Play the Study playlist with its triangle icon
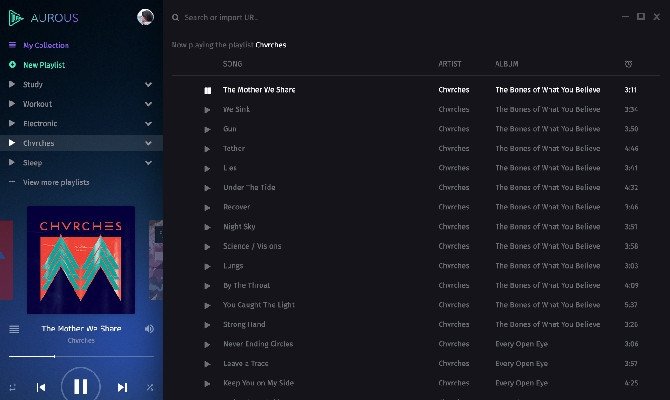670x400 pixels. (x=12, y=84)
